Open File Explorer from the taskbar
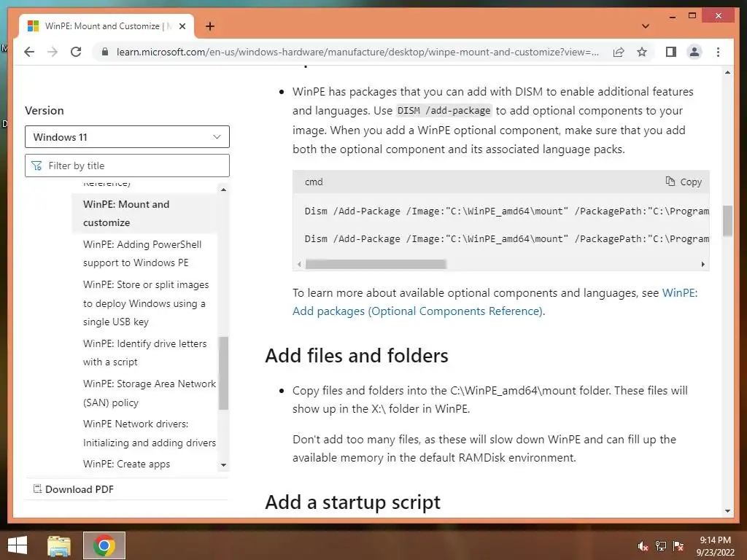The height and width of the screenshot is (560, 747). (59, 545)
